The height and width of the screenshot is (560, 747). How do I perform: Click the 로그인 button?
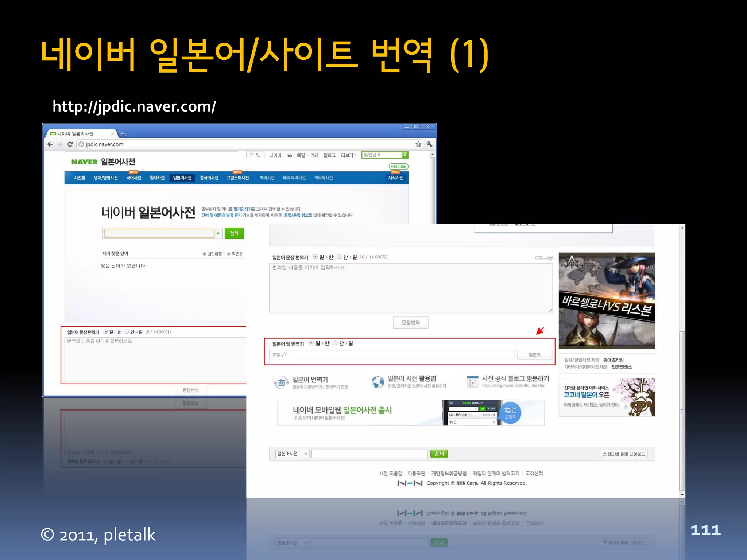coord(255,155)
